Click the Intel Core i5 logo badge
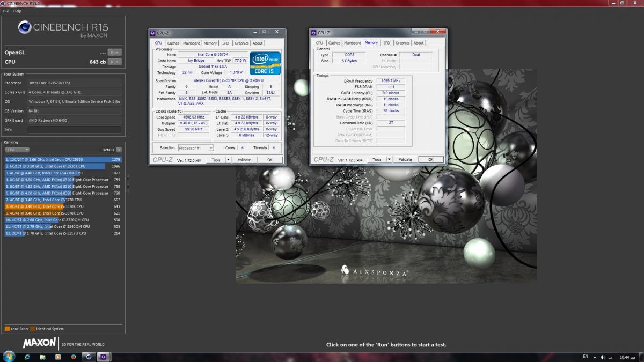Viewport: 644px width, 362px height. (x=265, y=63)
